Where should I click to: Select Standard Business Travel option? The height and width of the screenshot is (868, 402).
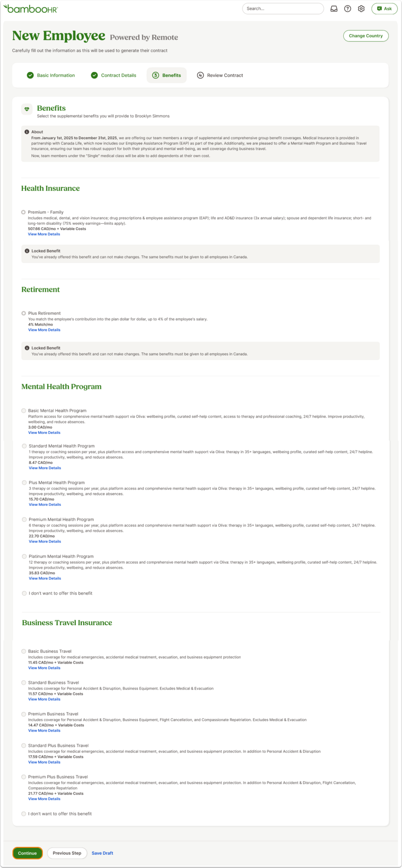pyautogui.click(x=24, y=682)
